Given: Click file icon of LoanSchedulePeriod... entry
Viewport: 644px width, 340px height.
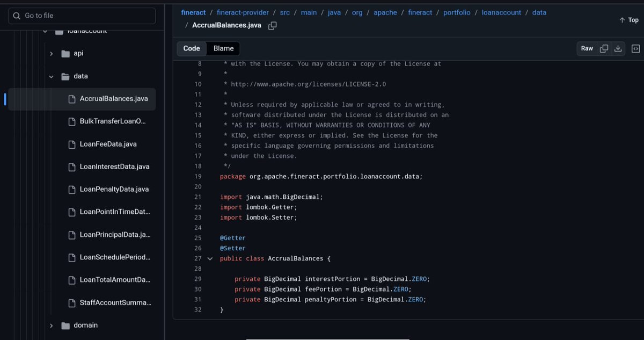Looking at the screenshot, I should tap(72, 257).
